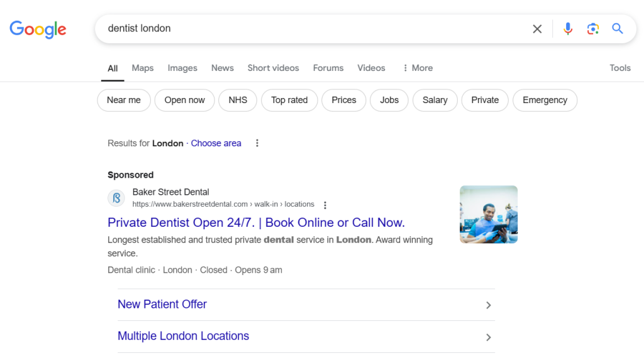
Task: Choose the Prices filter chip
Action: point(344,100)
